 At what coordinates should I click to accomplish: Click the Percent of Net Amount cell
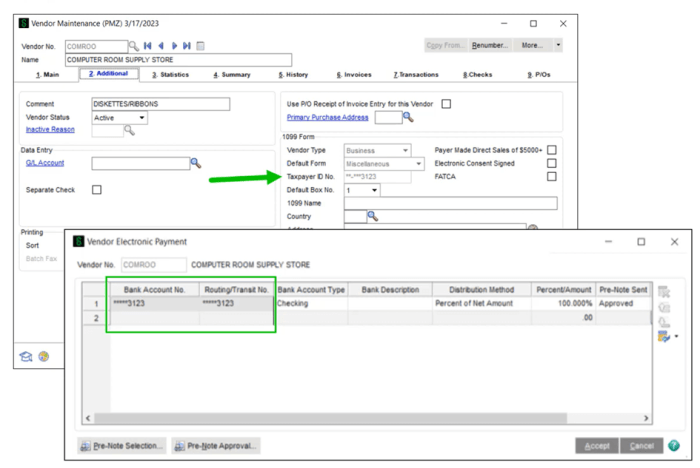482,304
